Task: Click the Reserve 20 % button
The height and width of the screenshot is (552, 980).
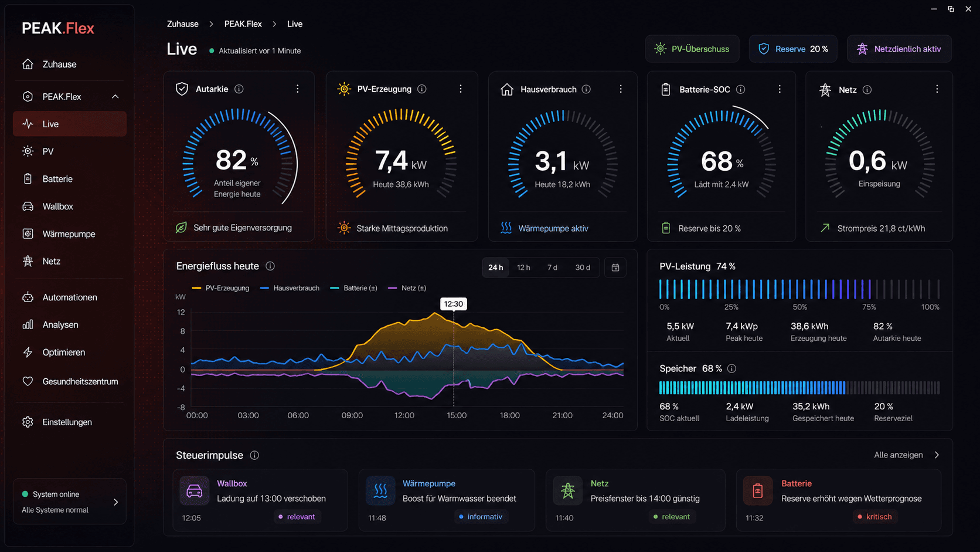Action: click(793, 49)
